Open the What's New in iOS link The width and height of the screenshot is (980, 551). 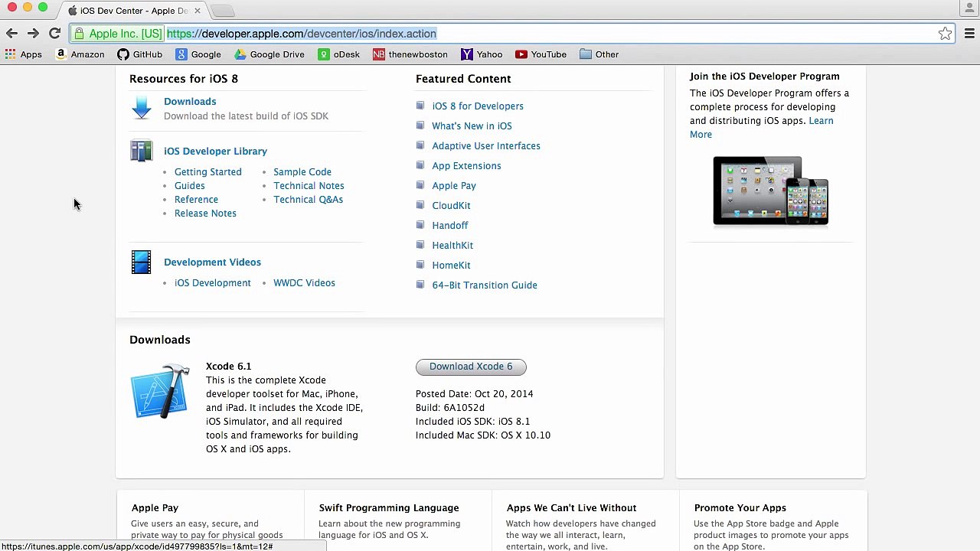coord(472,126)
